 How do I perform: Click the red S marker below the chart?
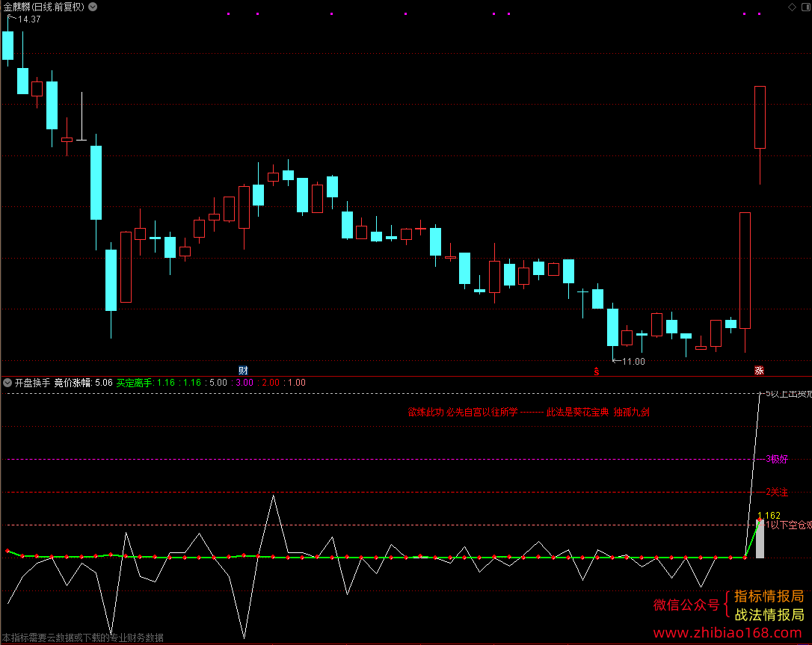tap(597, 371)
